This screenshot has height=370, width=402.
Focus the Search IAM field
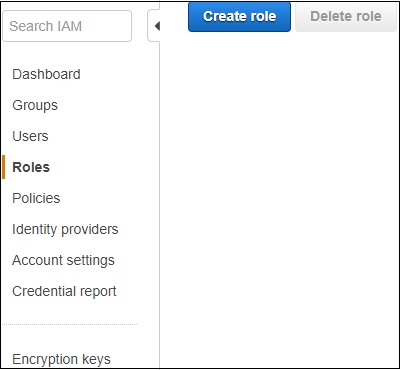click(x=67, y=26)
